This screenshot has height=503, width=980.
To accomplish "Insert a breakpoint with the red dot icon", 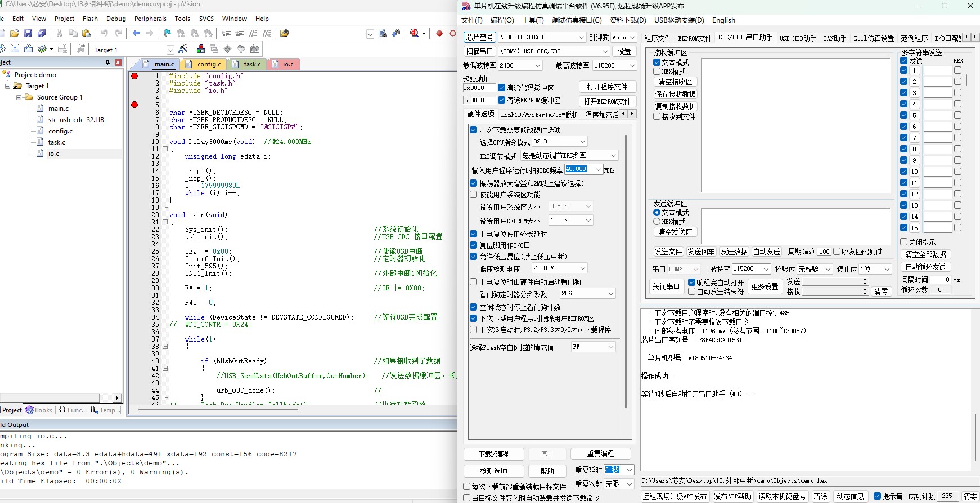I will 439,33.
